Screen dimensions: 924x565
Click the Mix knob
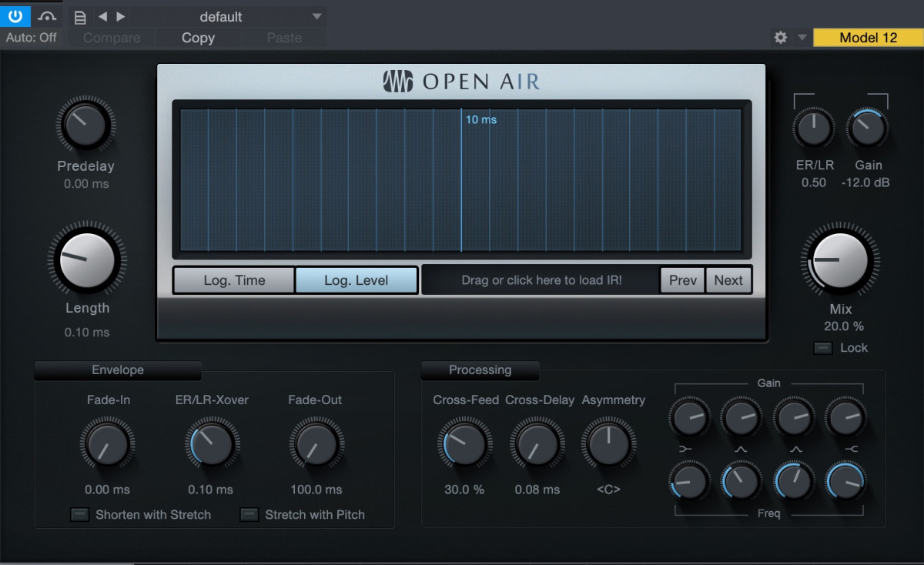tap(840, 261)
